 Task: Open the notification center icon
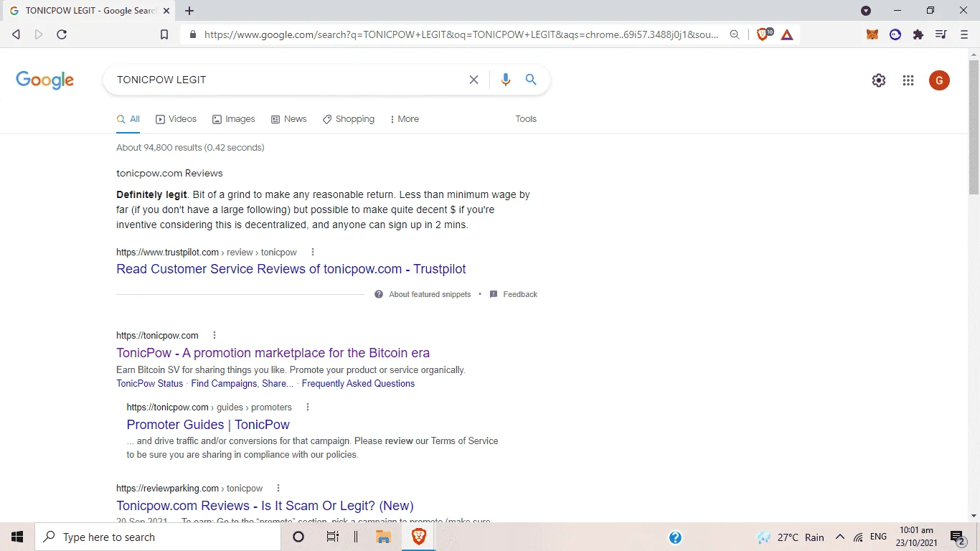(x=957, y=537)
